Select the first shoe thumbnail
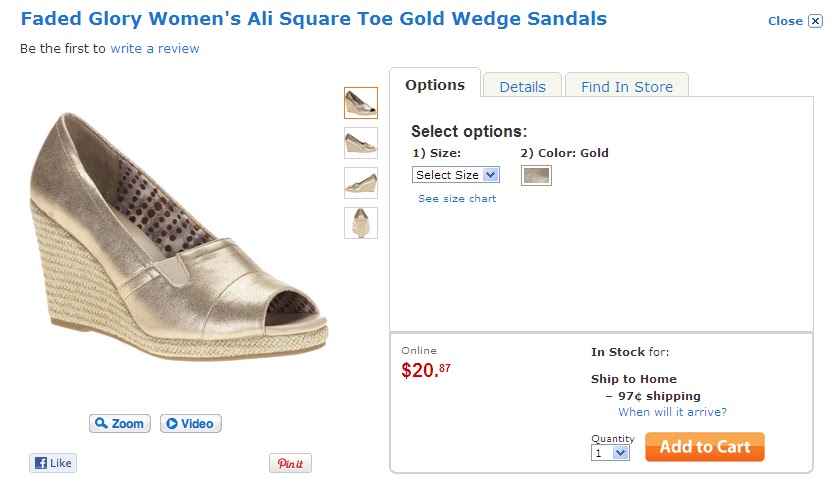This screenshot has width=834, height=489. [x=360, y=103]
